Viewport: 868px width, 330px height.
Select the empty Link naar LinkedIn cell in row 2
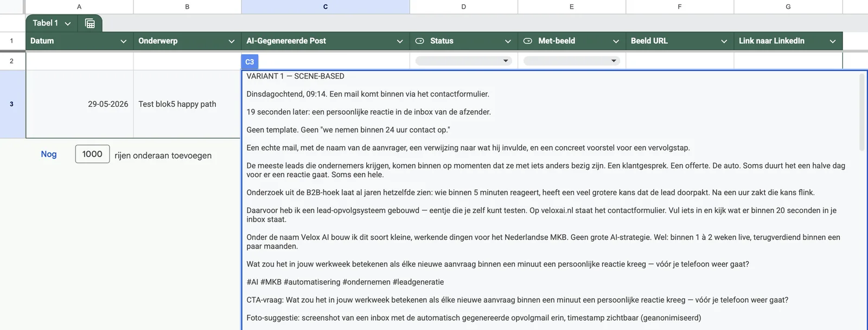[x=788, y=61]
